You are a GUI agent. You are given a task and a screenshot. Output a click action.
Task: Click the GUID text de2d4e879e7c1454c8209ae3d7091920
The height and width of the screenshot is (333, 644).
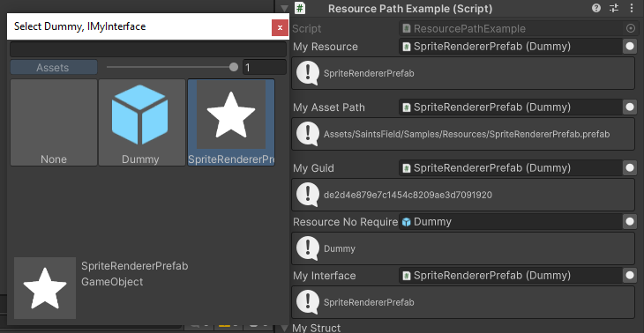click(x=408, y=195)
